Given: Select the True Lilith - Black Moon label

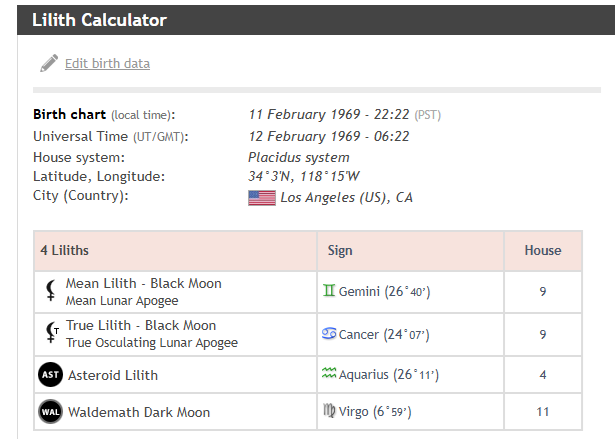Looking at the screenshot, I should click(x=141, y=326).
